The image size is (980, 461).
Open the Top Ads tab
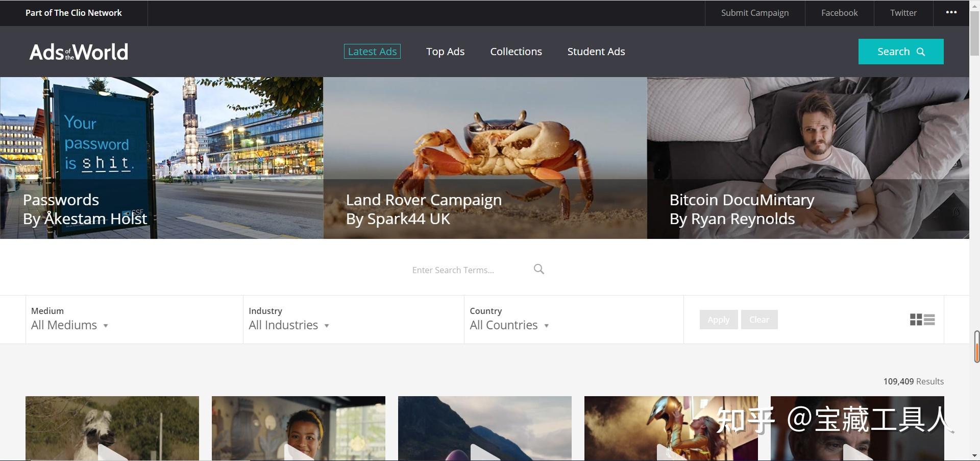[445, 52]
